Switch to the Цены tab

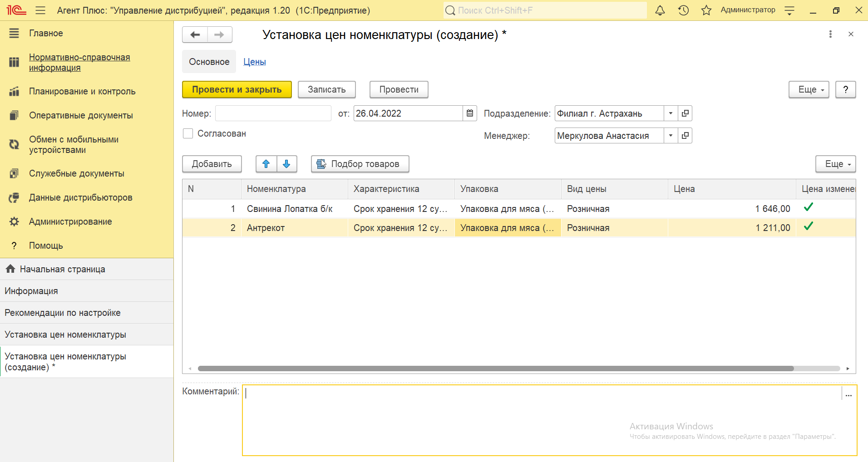click(x=255, y=62)
